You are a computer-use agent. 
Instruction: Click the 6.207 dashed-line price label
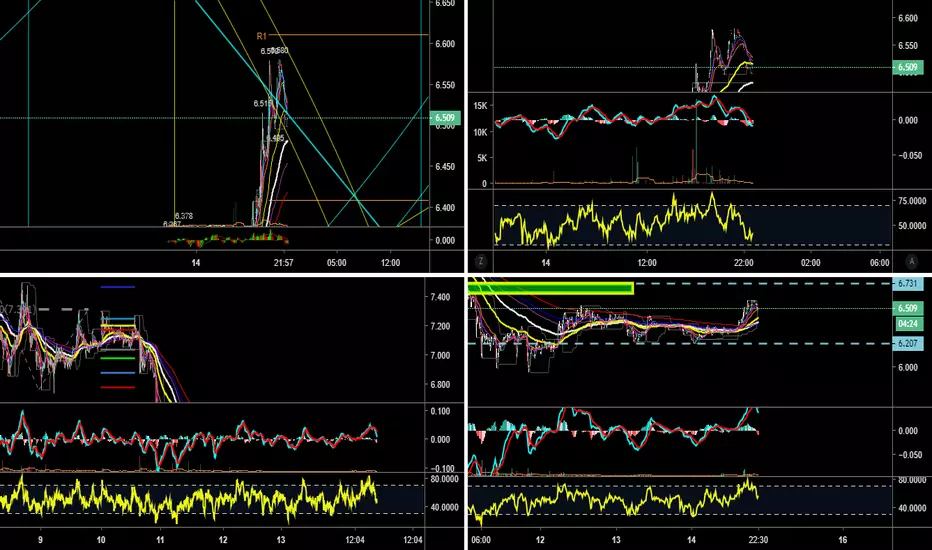click(x=908, y=344)
